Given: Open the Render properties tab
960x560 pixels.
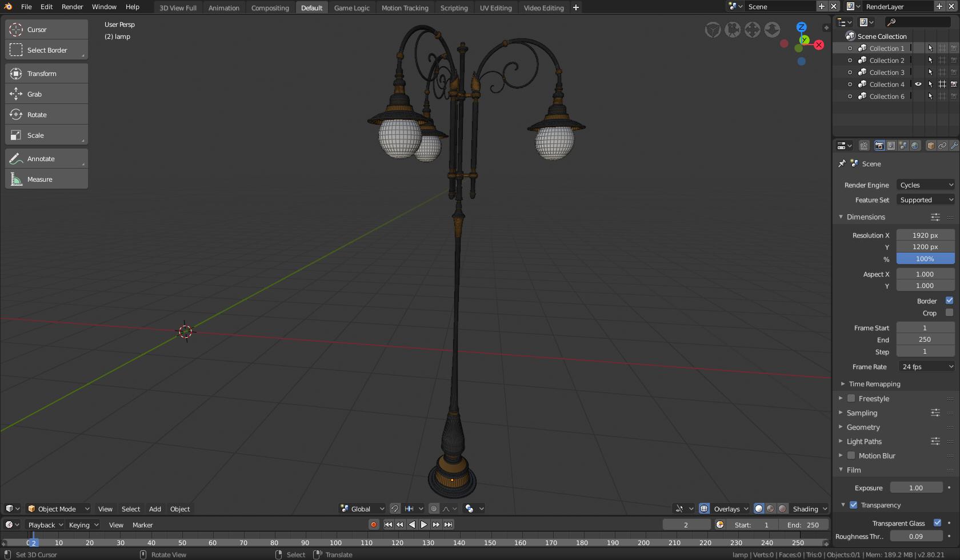Looking at the screenshot, I should pos(879,146).
